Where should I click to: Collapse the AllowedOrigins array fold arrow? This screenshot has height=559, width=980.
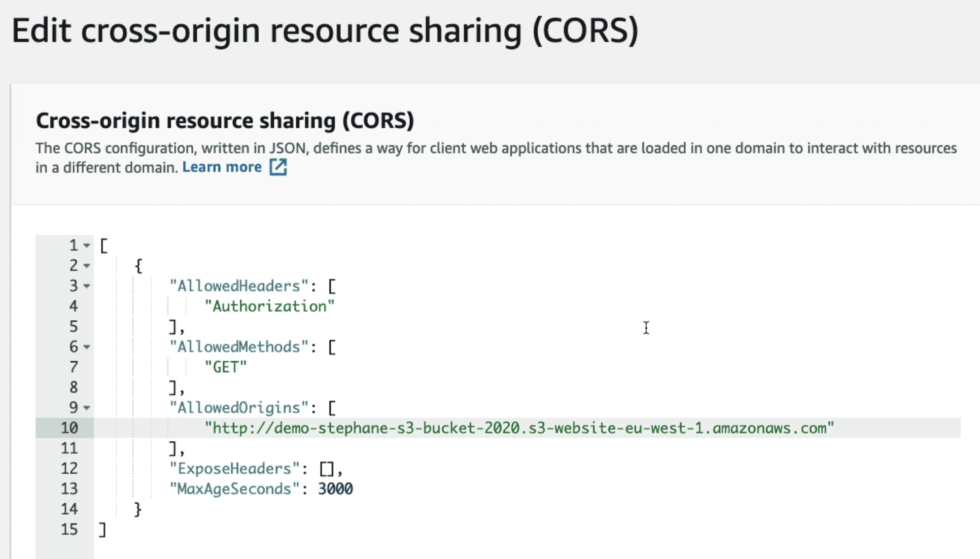pyautogui.click(x=87, y=408)
